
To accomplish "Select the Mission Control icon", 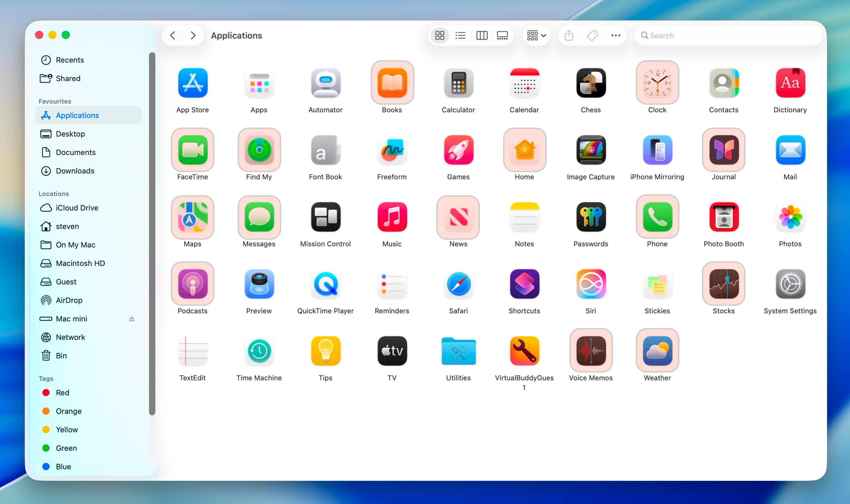I will point(325,217).
